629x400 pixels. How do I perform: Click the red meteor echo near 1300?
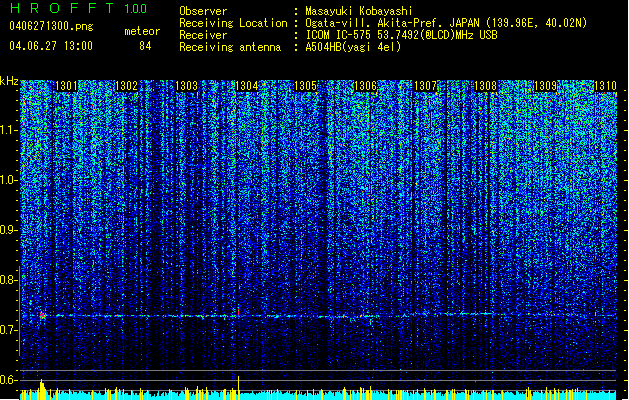(x=42, y=315)
